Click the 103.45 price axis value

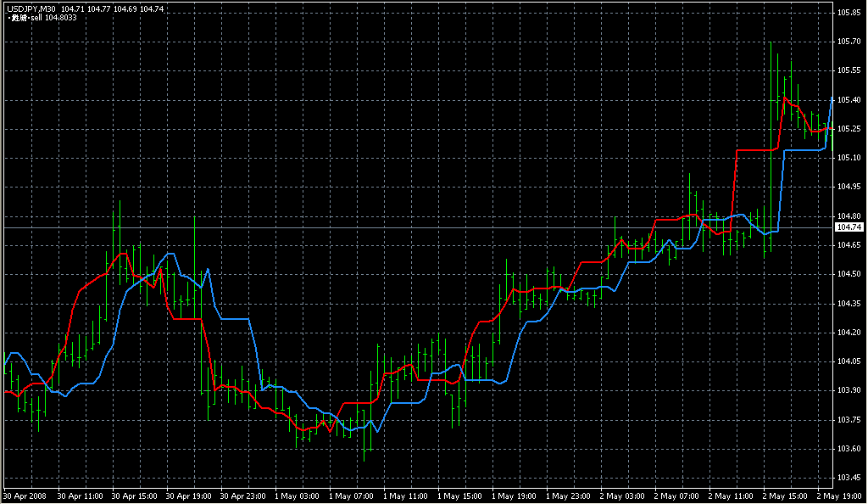coord(849,477)
